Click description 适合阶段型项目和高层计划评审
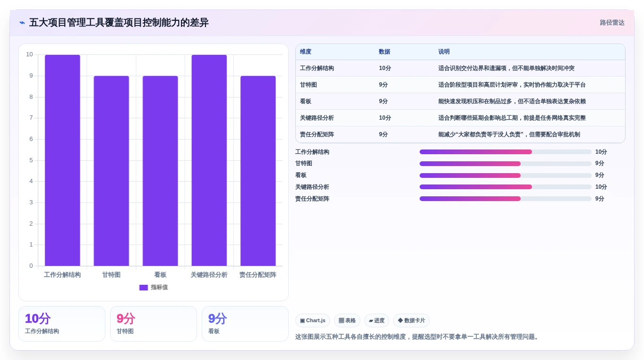Image resolution: width=644 pixels, height=360 pixels. pyautogui.click(x=512, y=85)
